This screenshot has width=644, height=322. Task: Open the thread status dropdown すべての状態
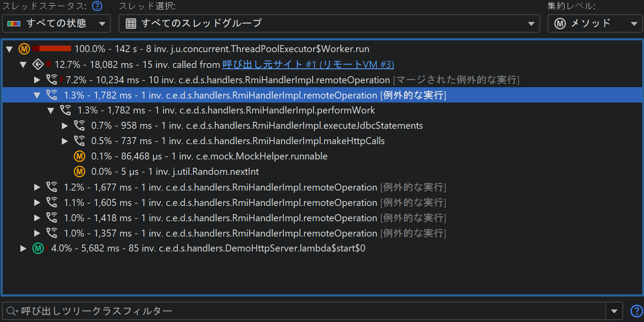click(x=56, y=24)
